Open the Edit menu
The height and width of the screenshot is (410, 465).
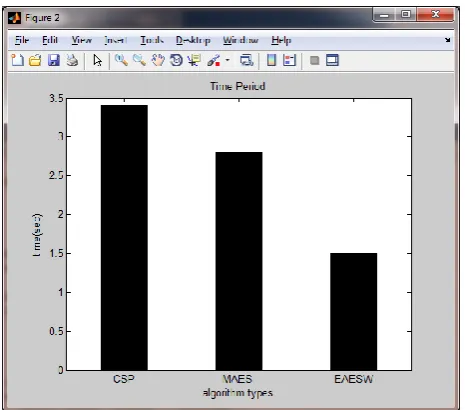[x=50, y=40]
